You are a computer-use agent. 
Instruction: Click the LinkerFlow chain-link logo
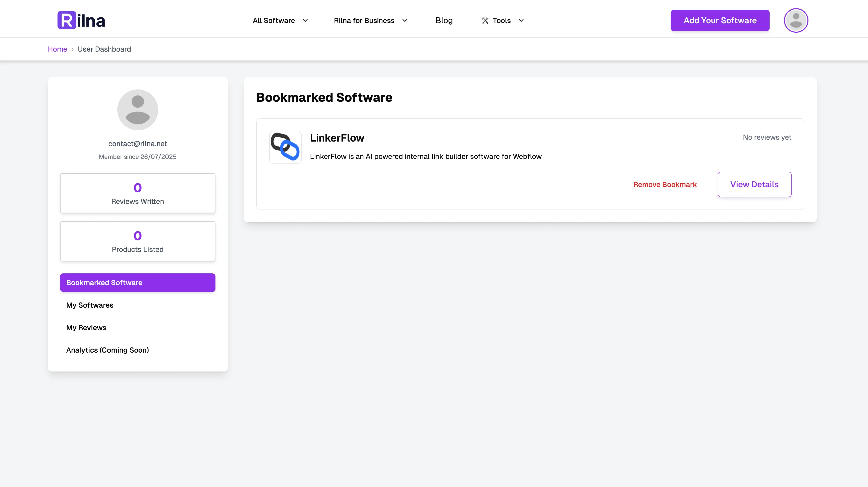coord(285,147)
